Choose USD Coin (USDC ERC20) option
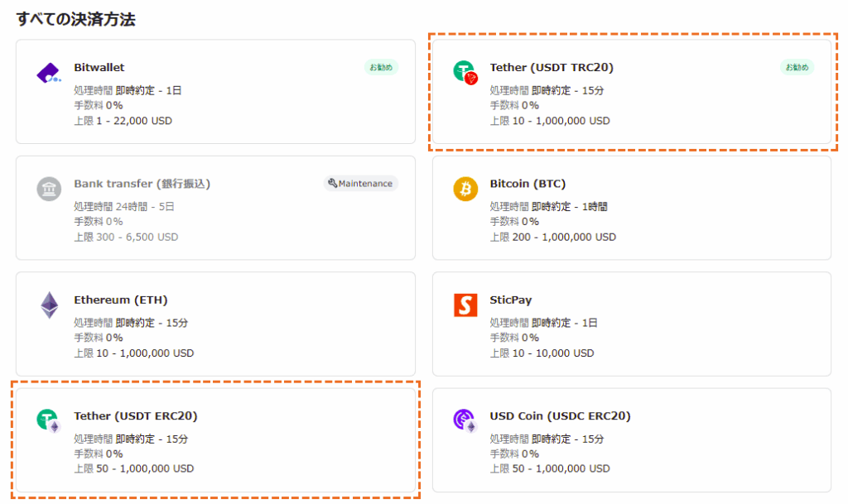848x504 pixels. tap(632, 440)
